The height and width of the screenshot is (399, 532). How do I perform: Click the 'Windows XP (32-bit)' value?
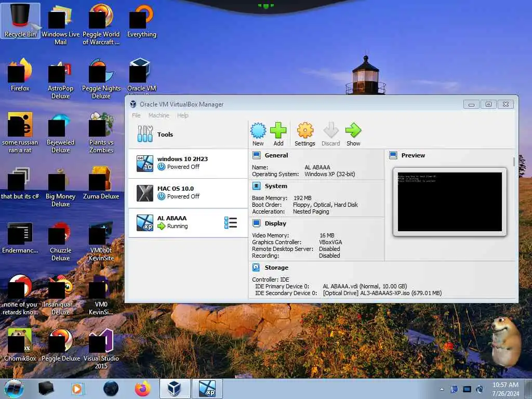330,174
